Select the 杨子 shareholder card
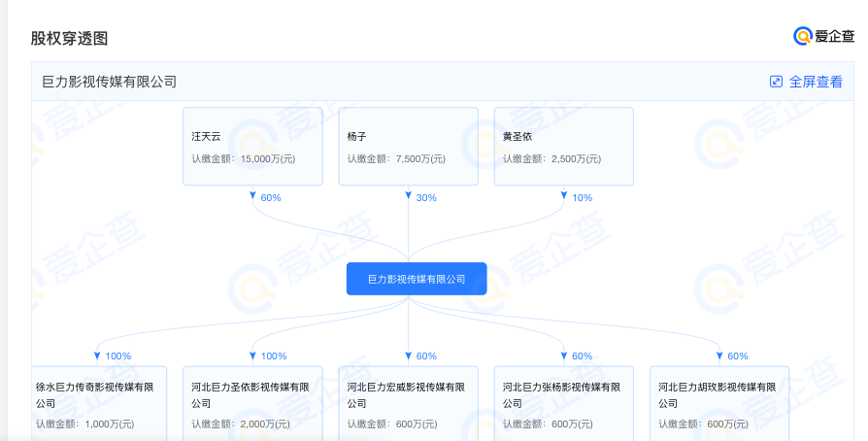The height and width of the screenshot is (441, 868). (409, 147)
